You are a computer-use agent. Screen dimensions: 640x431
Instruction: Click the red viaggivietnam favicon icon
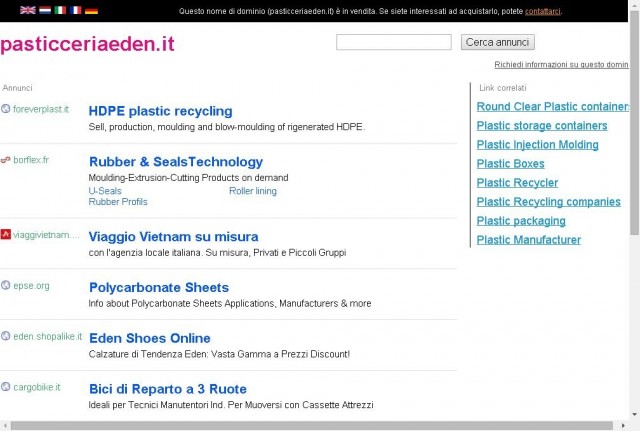coord(5,234)
